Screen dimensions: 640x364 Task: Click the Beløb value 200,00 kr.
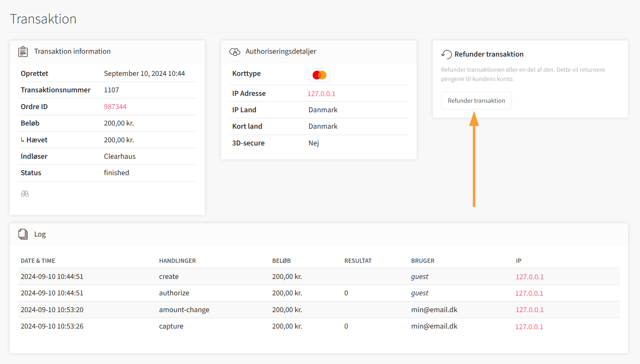tap(119, 123)
